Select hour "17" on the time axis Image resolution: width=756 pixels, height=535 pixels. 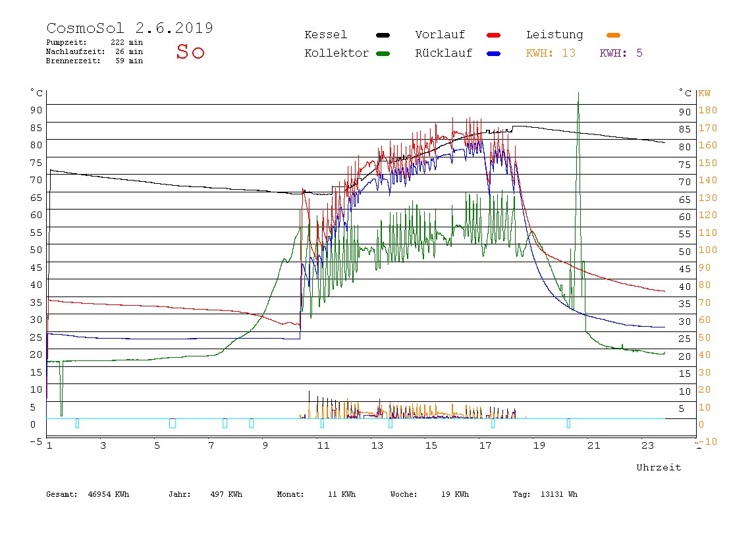(x=485, y=445)
